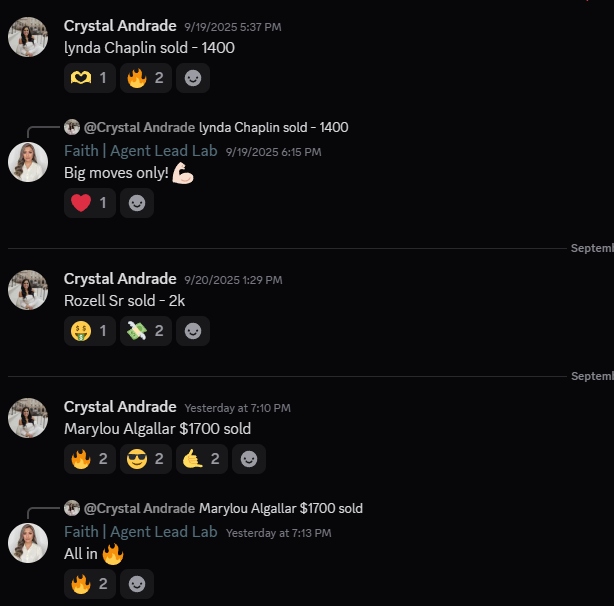Add reaction to All in message
The image size is (614, 606).
pos(137,584)
